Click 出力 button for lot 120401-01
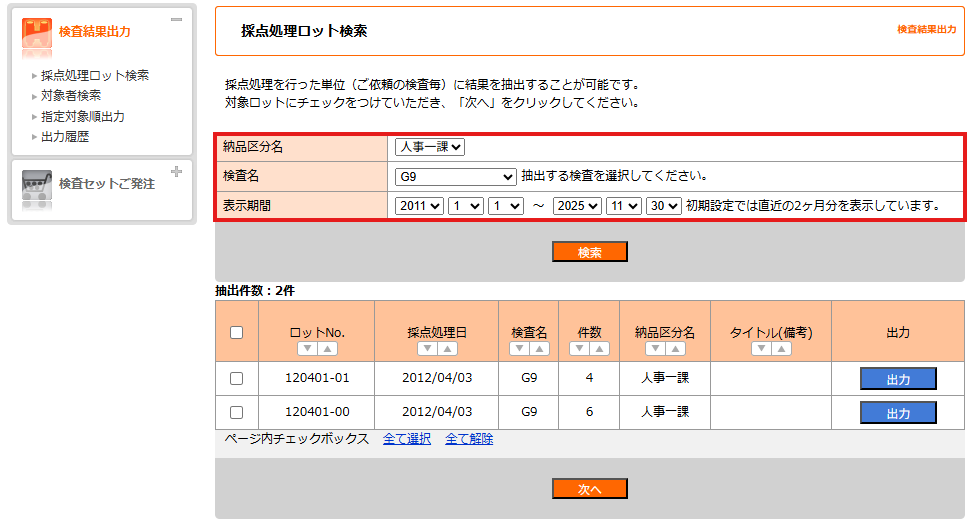The width and height of the screenshot is (971, 524). click(x=898, y=379)
